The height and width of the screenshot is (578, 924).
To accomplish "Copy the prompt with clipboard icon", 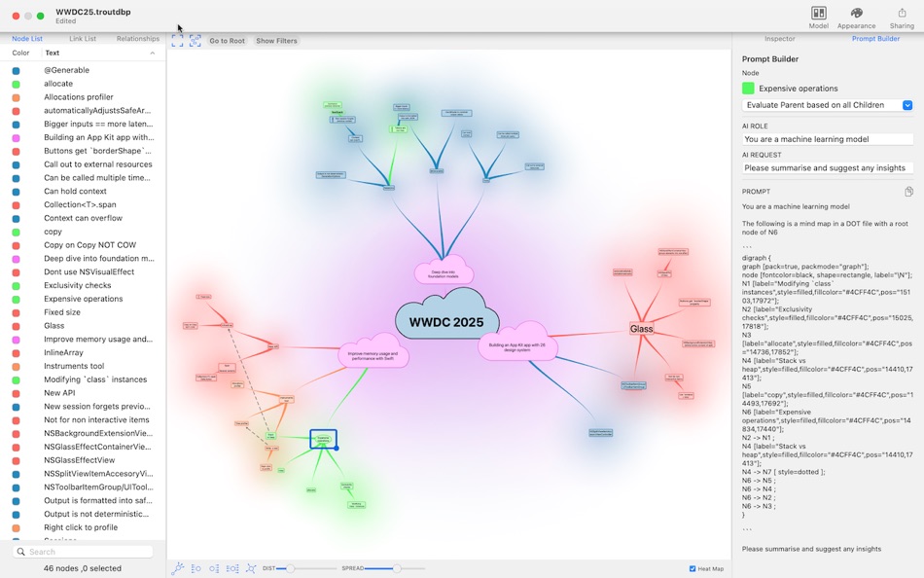I will [908, 192].
